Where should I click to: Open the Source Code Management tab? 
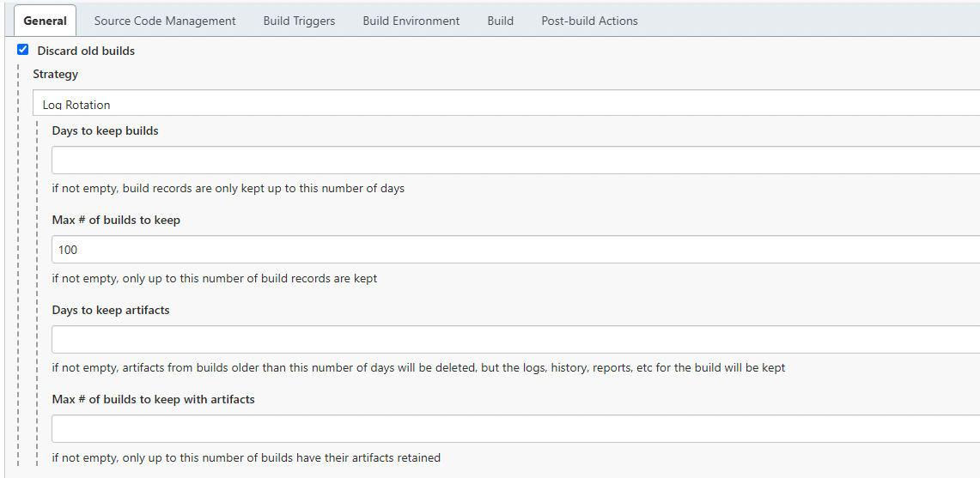point(165,21)
